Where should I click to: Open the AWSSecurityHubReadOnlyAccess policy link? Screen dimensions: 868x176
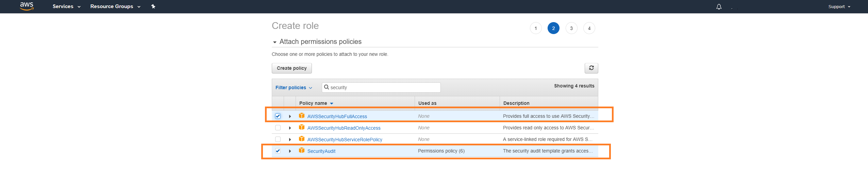344,128
